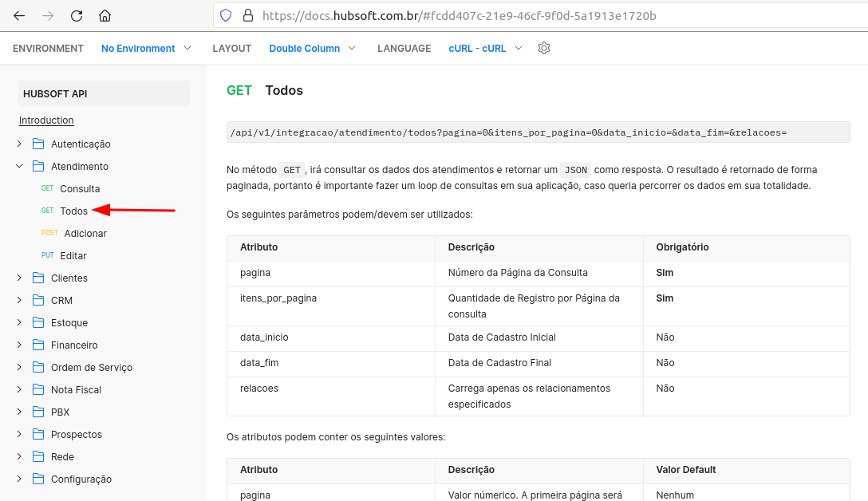This screenshot has width=868, height=501.
Task: Click the relacoes attribute cell
Action: tap(331, 396)
